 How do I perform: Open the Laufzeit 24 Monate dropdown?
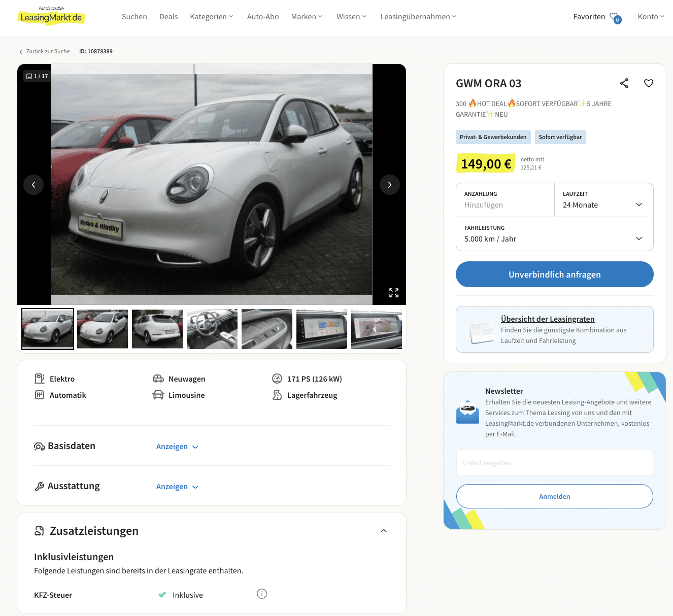point(604,200)
